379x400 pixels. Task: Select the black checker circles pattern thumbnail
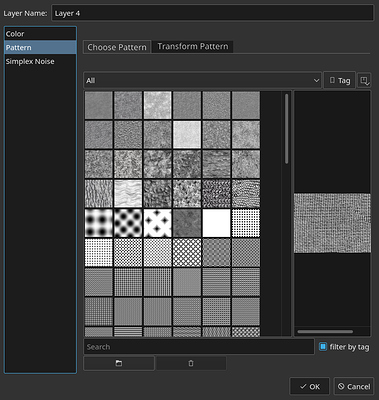click(128, 223)
